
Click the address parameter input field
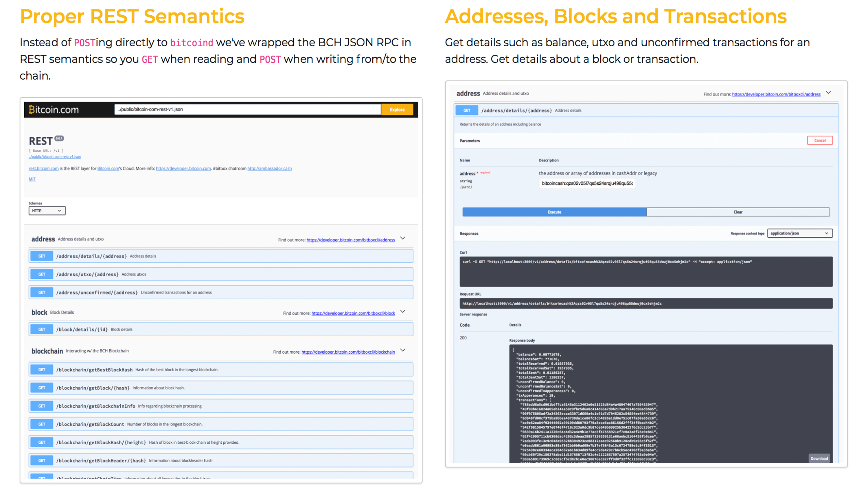pos(587,183)
